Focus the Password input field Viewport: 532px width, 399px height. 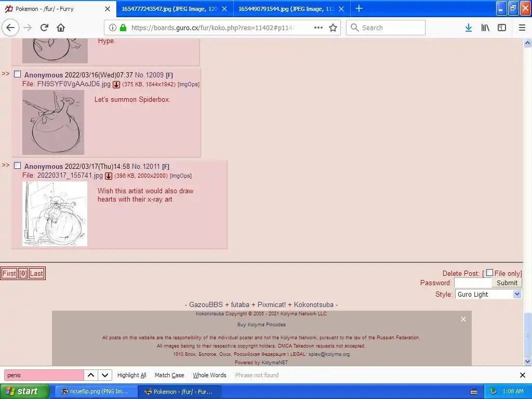tap(473, 283)
